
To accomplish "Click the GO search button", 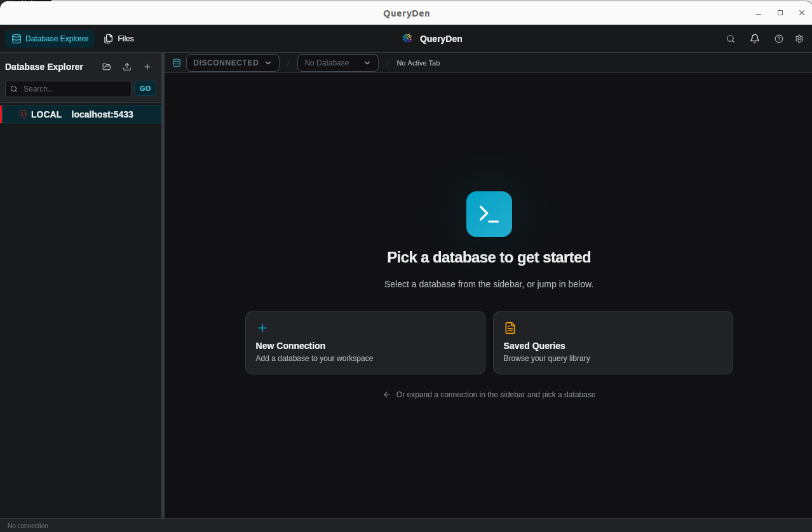I will coord(145,89).
